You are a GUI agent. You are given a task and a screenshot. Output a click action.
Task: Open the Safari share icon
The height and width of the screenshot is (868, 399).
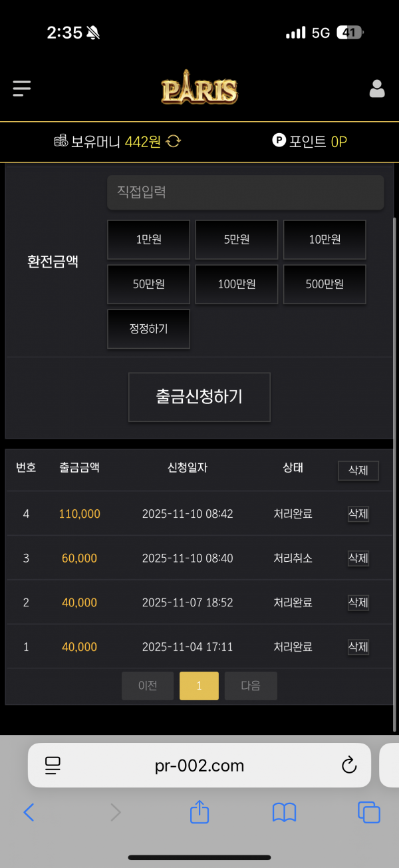199,812
